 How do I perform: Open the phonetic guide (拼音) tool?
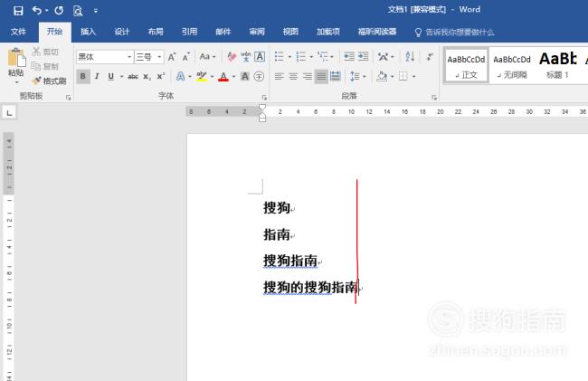(x=246, y=57)
